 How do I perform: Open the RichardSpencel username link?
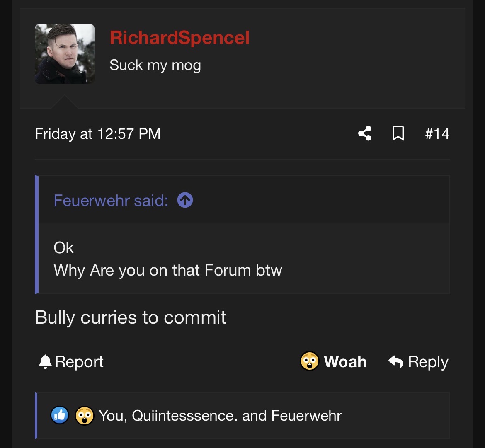179,38
